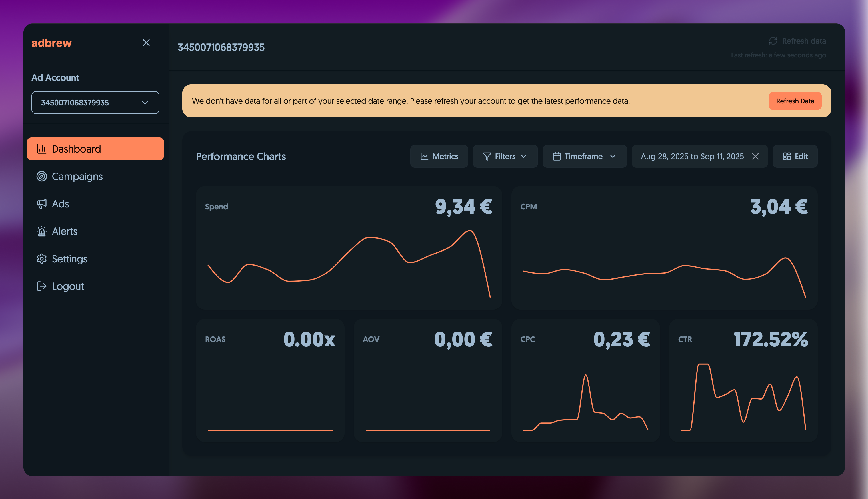This screenshot has width=868, height=499.
Task: Clear the date range with its X
Action: [x=755, y=156]
